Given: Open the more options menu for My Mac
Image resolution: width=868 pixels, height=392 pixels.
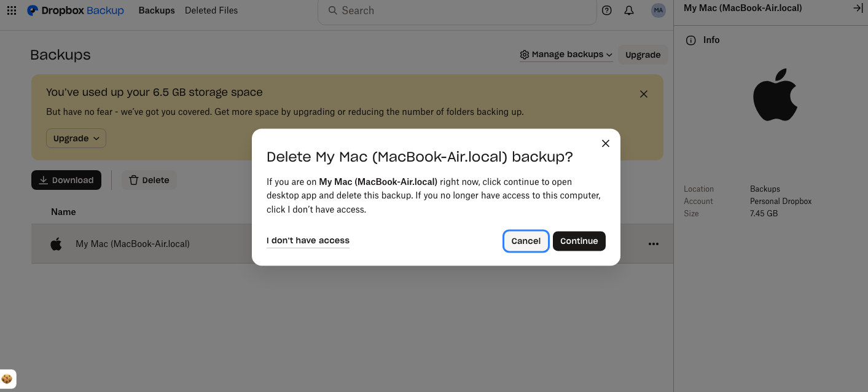Looking at the screenshot, I should (x=653, y=244).
